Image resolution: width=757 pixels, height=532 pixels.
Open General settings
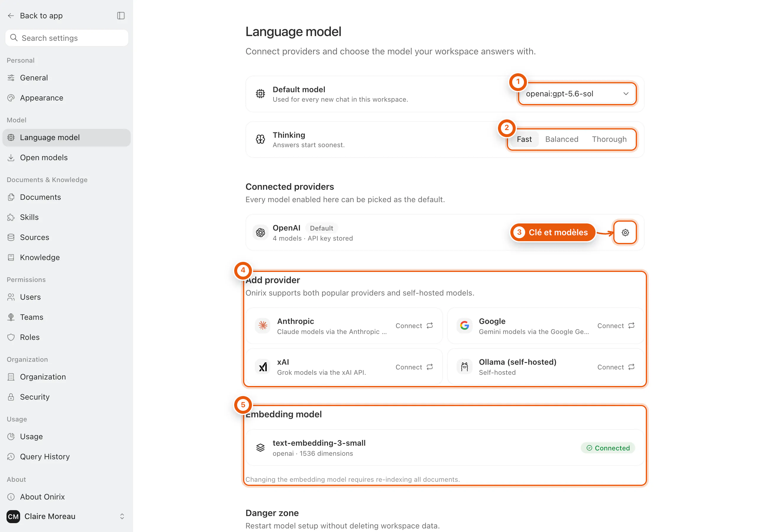[67, 78]
